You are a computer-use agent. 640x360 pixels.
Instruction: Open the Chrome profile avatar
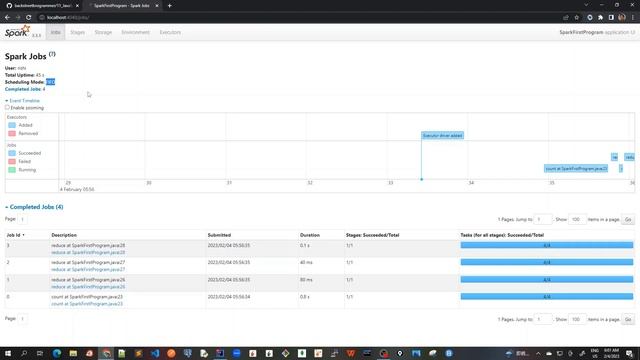(x=622, y=18)
